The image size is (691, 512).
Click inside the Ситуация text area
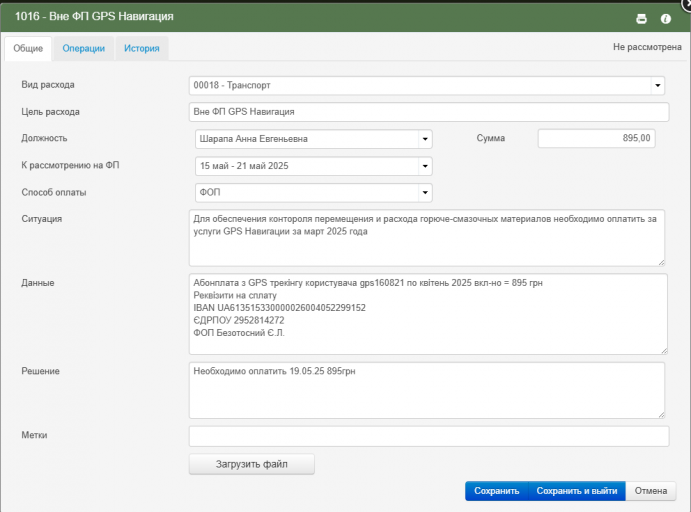pos(426,237)
